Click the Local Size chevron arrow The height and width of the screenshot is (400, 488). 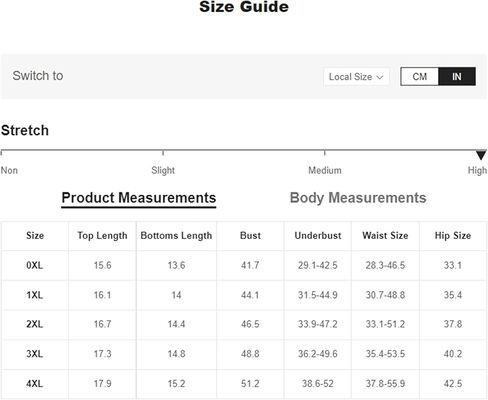tap(379, 77)
